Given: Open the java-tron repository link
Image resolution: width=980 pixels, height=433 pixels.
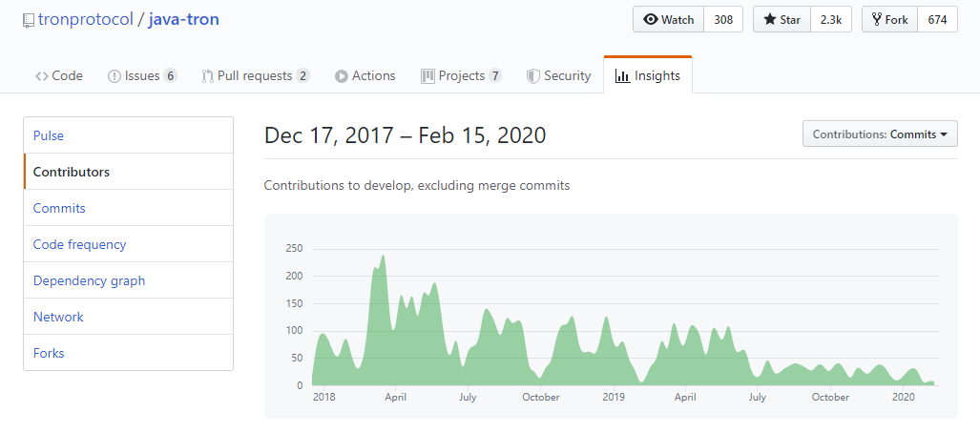Looking at the screenshot, I should pos(184,19).
